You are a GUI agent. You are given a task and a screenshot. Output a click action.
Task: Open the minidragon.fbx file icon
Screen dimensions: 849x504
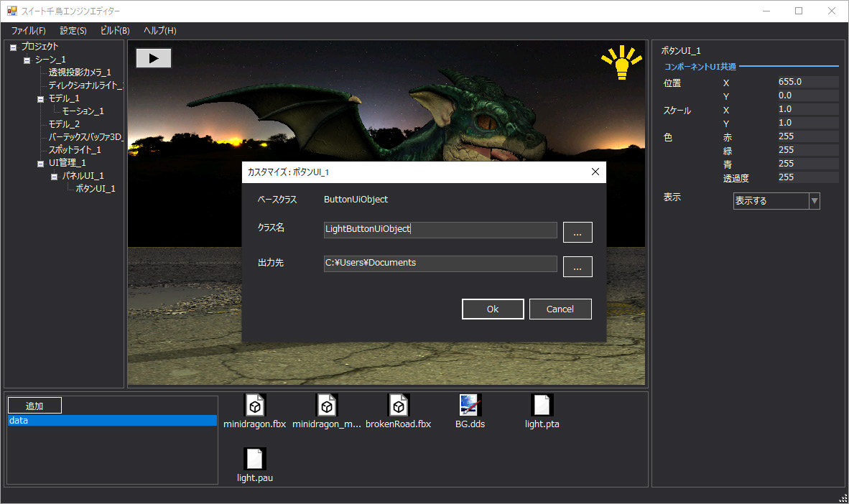[254, 406]
